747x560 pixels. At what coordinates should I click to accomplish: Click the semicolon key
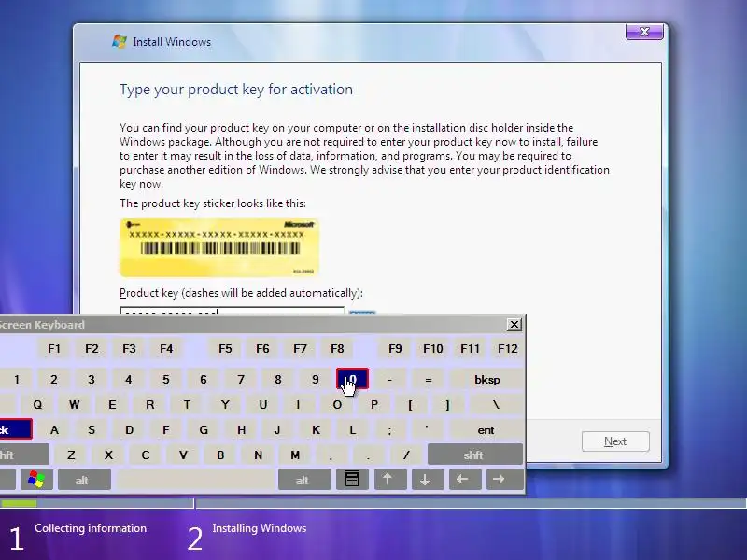point(389,430)
